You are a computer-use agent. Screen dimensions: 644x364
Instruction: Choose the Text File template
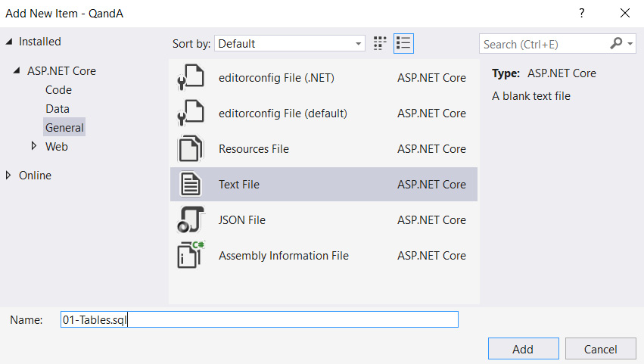324,184
